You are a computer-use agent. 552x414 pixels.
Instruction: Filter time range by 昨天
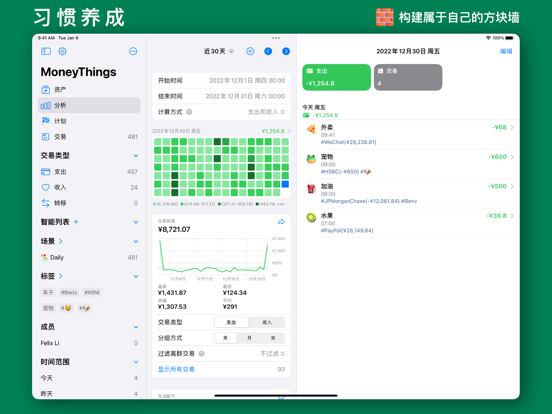click(x=89, y=394)
